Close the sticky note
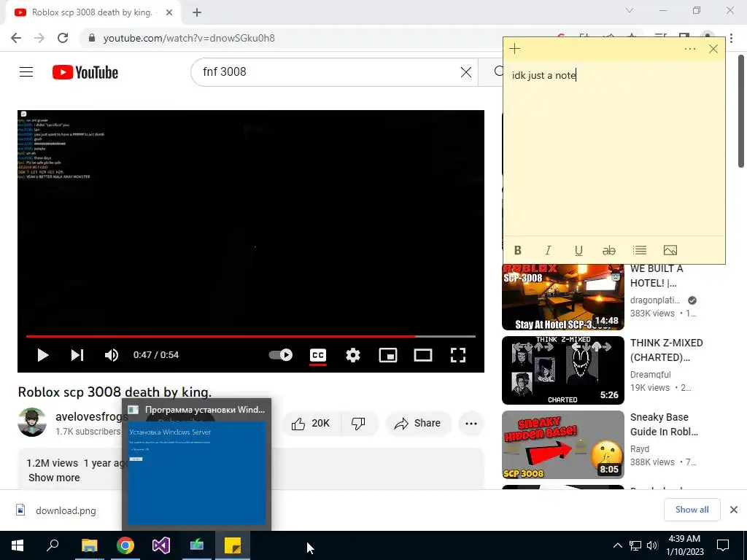 click(x=713, y=49)
